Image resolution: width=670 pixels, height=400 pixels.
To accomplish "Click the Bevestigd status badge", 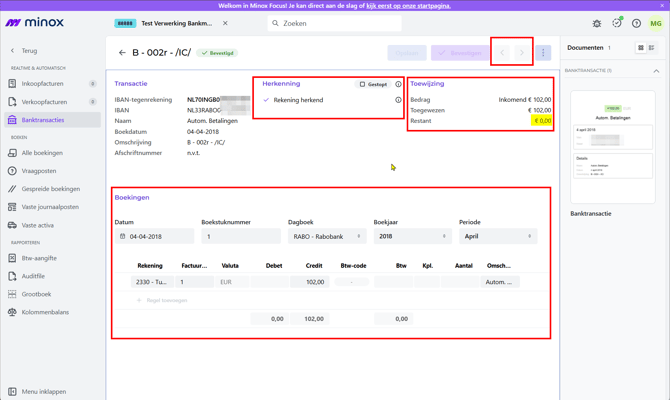I will pos(217,53).
